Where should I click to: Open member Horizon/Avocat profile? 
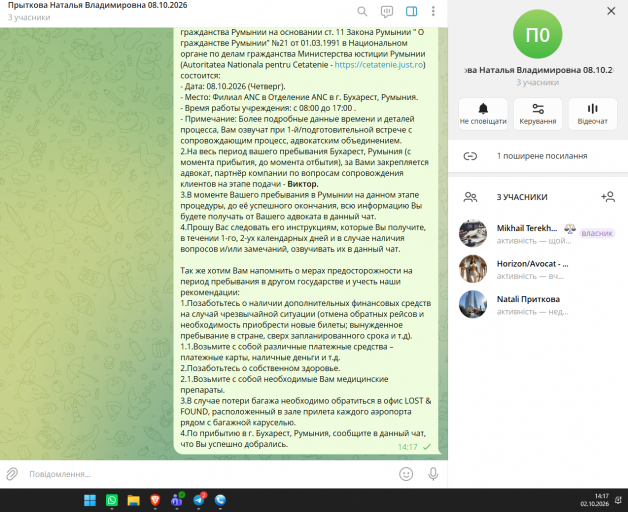(x=537, y=269)
